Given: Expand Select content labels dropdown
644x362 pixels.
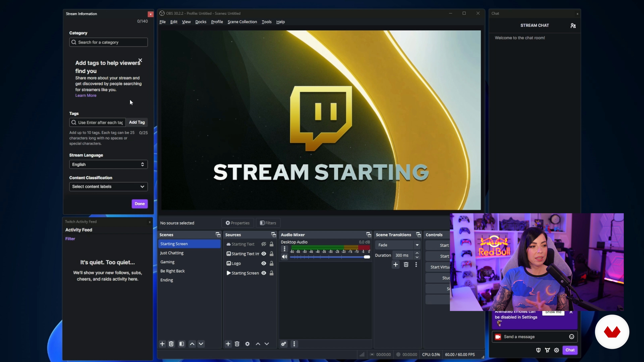Looking at the screenshot, I should coord(108,186).
